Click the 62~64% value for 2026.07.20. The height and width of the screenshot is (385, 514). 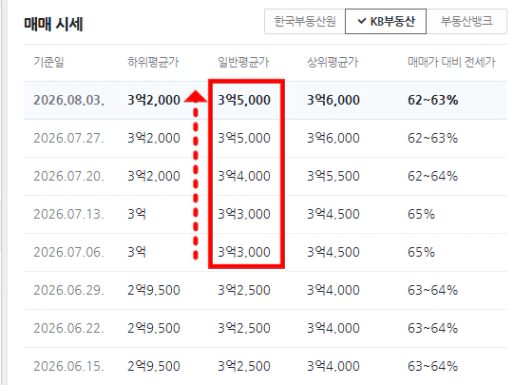coord(433,176)
